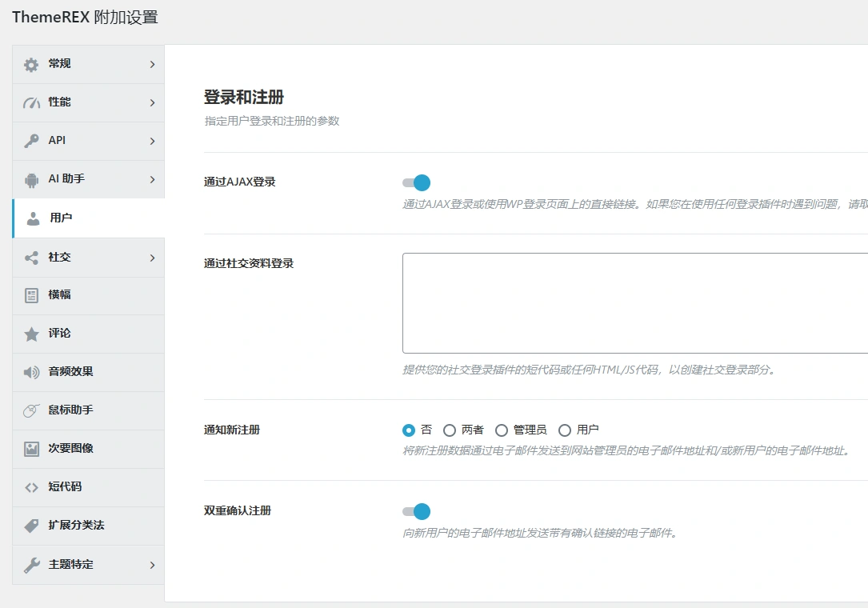Expand the 主题特定 section
The height and width of the screenshot is (608, 868).
tap(88, 565)
